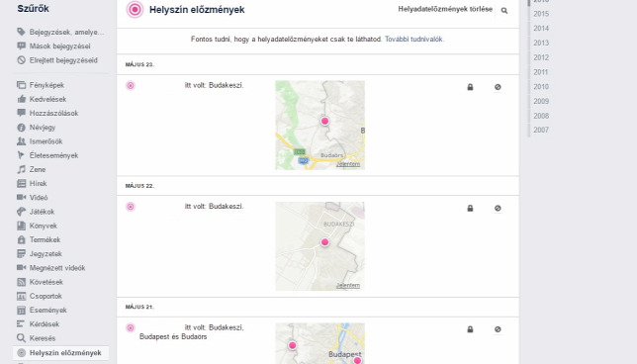Open the További tudnivalók link
This screenshot has height=364, width=637.
coord(413,39)
